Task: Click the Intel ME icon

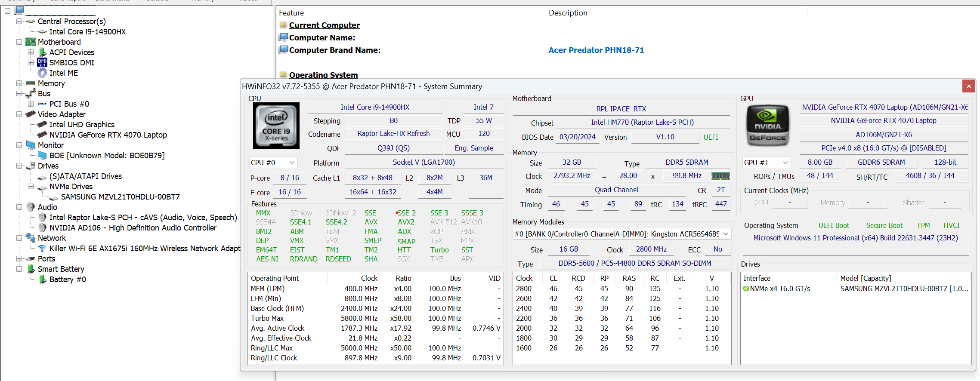Action: [42, 73]
